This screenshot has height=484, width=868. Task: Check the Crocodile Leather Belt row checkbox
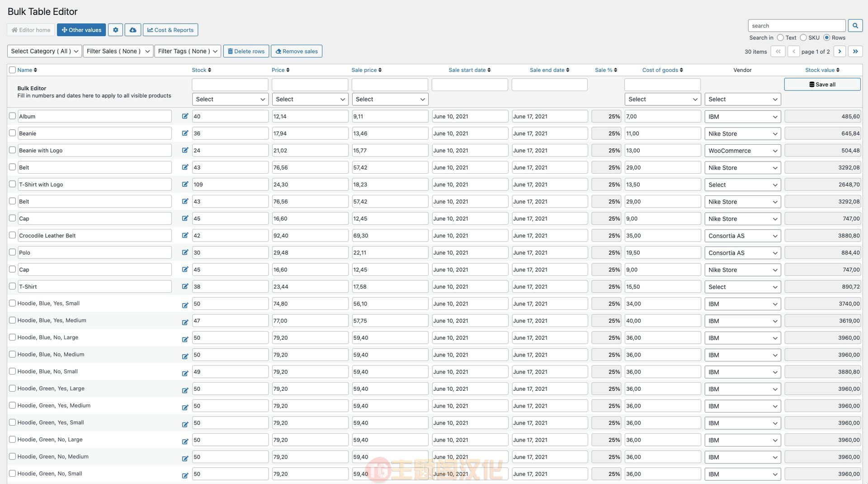point(12,235)
